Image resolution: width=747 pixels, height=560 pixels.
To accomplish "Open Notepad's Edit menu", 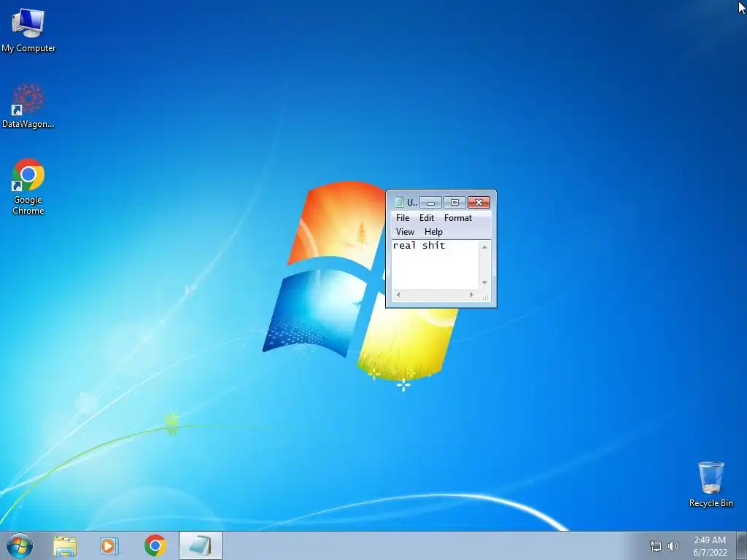I will click(426, 217).
